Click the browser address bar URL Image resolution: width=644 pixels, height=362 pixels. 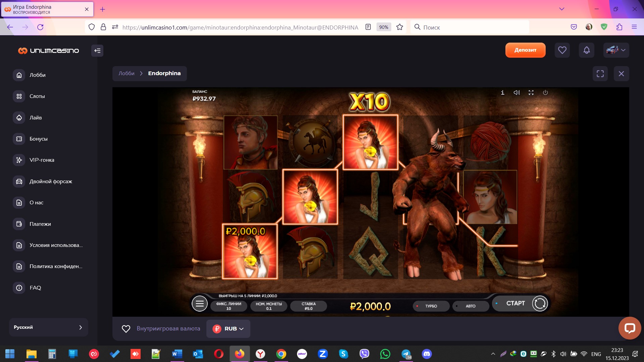pos(240,28)
